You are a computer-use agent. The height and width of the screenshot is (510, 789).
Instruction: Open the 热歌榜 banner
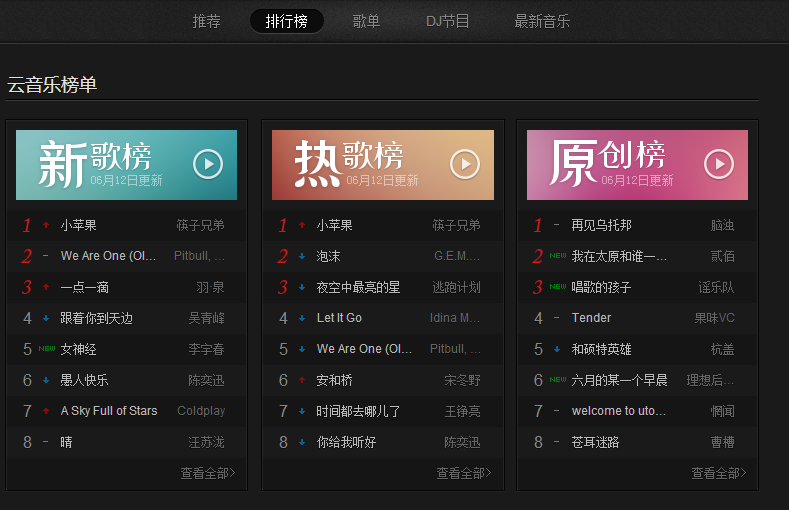[x=383, y=165]
